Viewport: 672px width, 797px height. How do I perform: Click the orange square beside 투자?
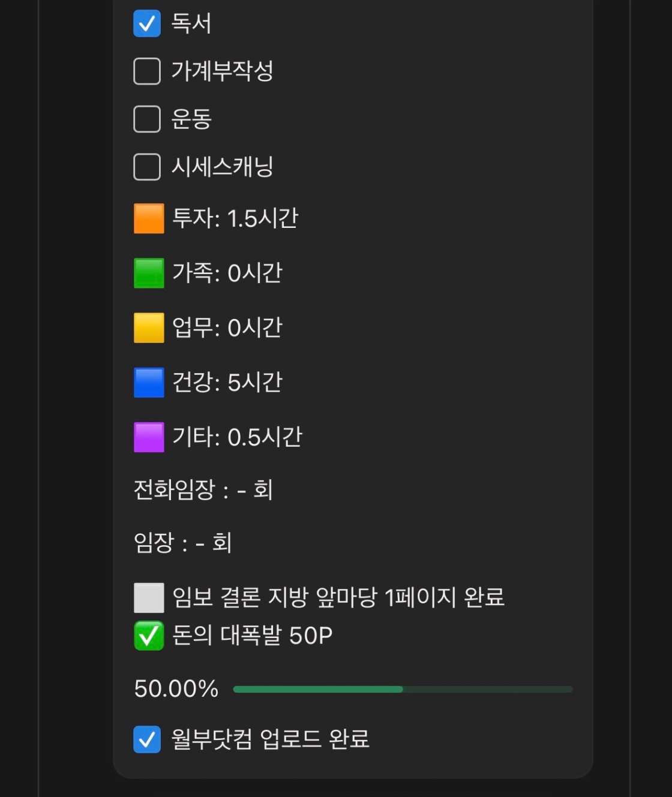pos(149,218)
